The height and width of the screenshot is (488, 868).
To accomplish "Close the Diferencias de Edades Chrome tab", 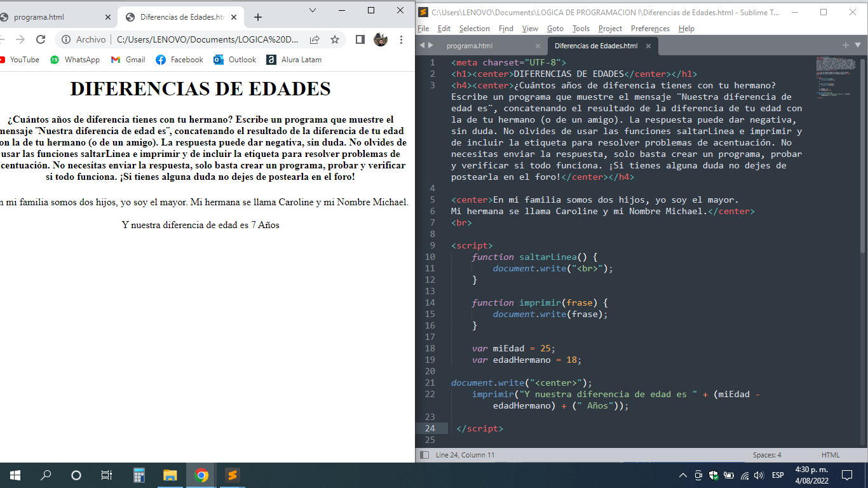I will pyautogui.click(x=234, y=17).
